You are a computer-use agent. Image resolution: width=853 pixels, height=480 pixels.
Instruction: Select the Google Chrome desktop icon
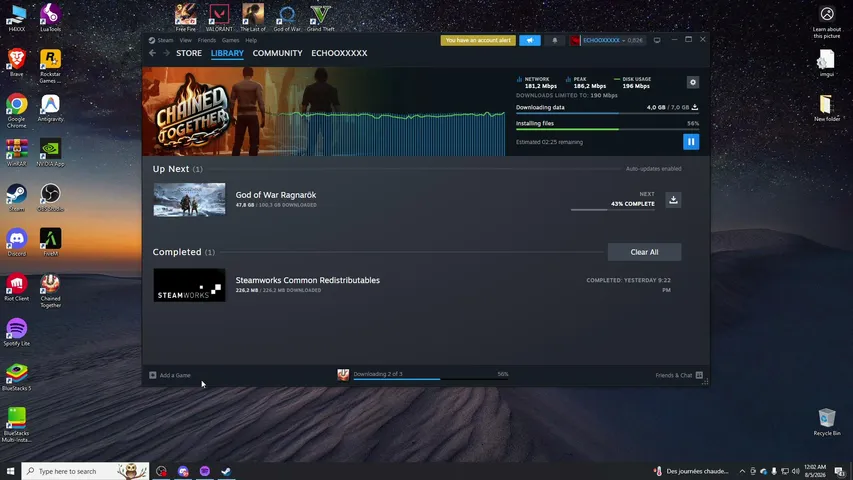point(16,110)
